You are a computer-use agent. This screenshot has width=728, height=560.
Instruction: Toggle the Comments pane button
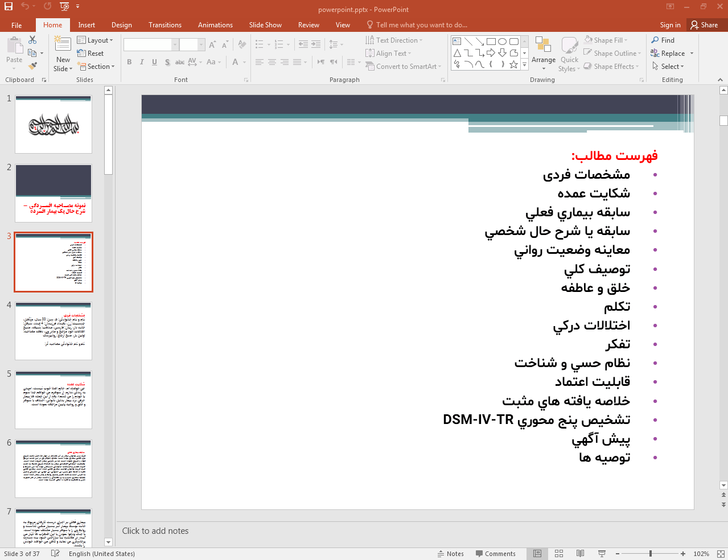tap(495, 554)
